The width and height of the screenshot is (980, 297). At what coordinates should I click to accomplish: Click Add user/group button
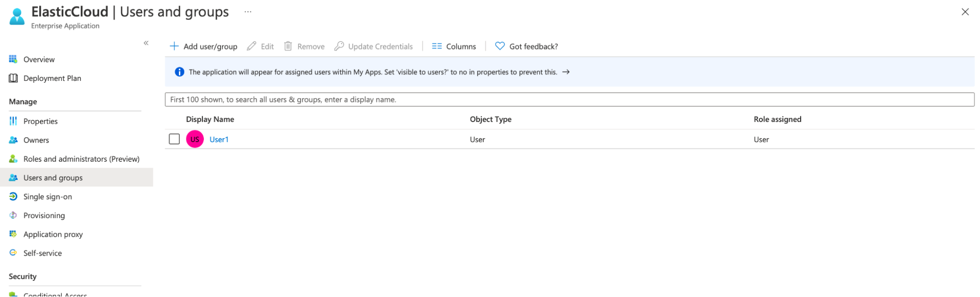tap(203, 47)
